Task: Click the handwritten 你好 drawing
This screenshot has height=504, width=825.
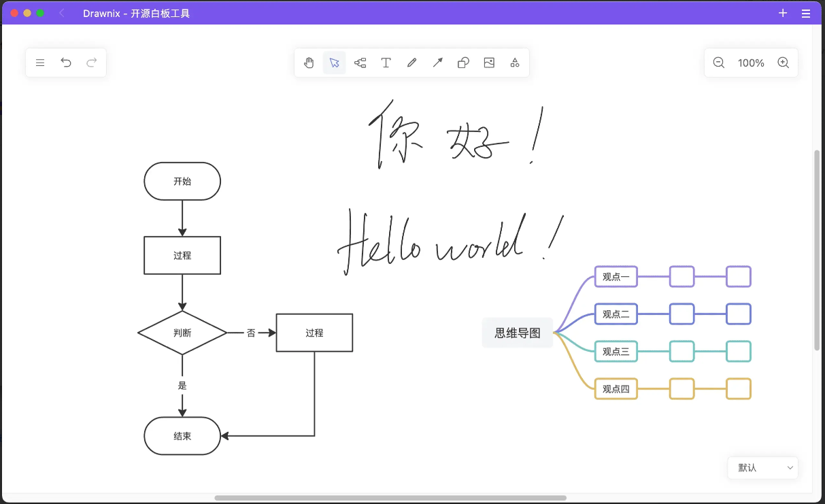Action: pyautogui.click(x=457, y=136)
